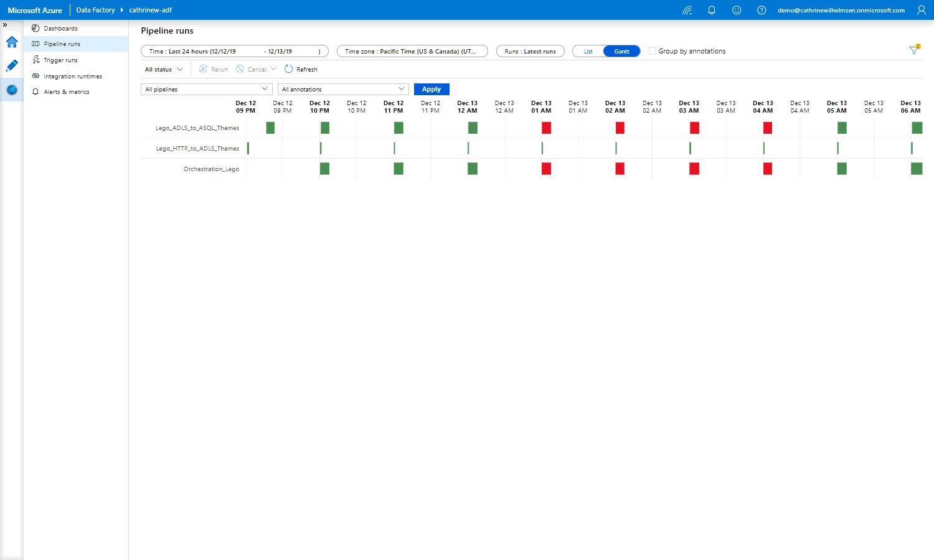Screen dimensions: 934x560
Task: Click Refresh in the toolbar
Action: 301,70
